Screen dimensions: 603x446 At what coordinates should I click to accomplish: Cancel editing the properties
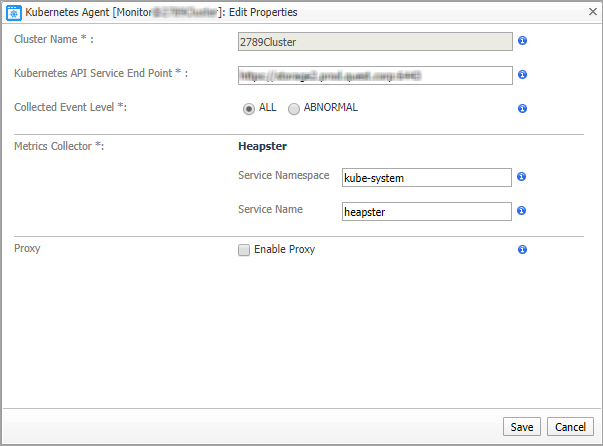click(x=570, y=426)
